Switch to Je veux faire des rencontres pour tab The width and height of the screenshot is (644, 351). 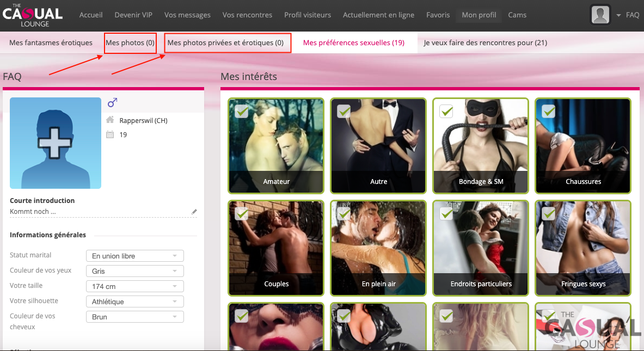coord(486,42)
